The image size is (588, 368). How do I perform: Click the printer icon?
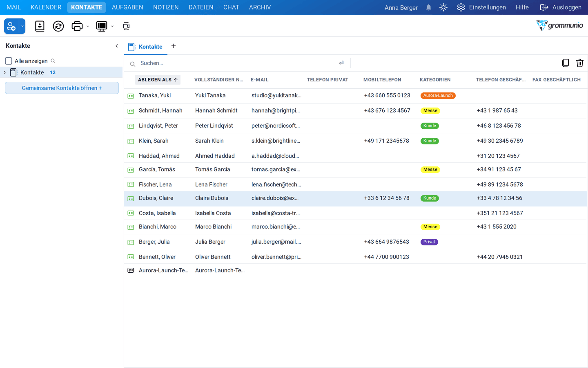point(77,26)
